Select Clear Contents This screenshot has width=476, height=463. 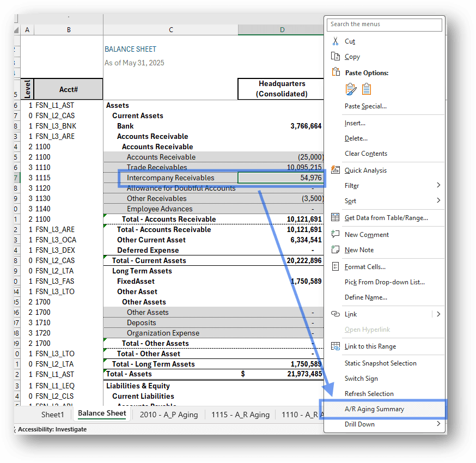(366, 153)
